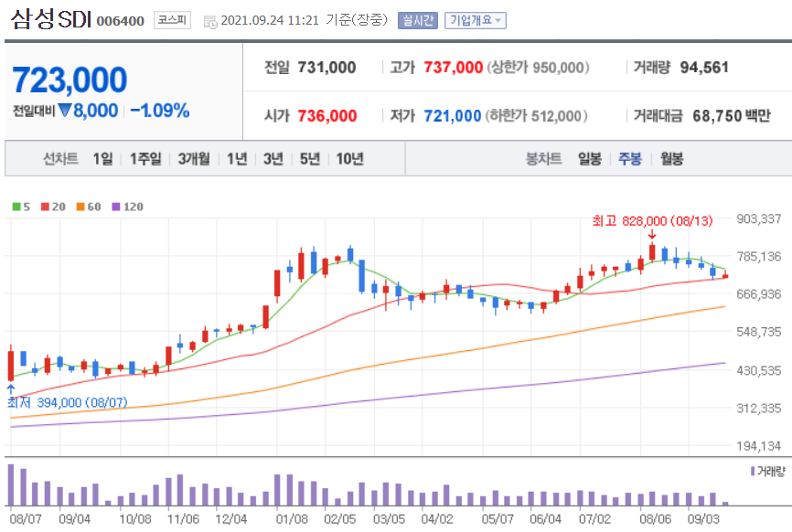Click the 10/08 x-axis date label
Screen dimensions: 792x532
tap(134, 519)
